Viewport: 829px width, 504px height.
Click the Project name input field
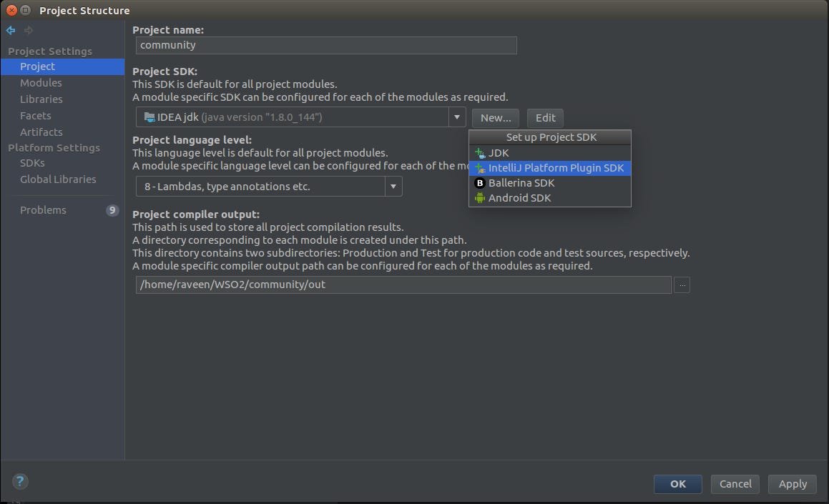[326, 46]
